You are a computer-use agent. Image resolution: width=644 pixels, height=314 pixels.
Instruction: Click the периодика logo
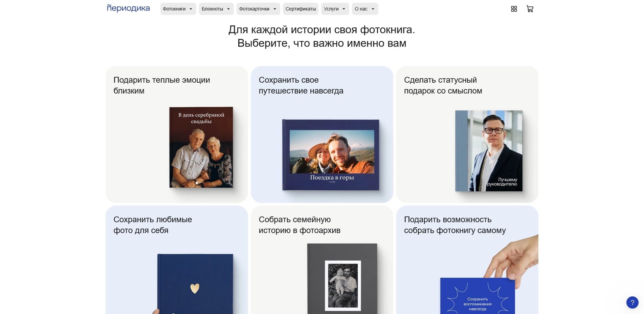click(x=128, y=8)
